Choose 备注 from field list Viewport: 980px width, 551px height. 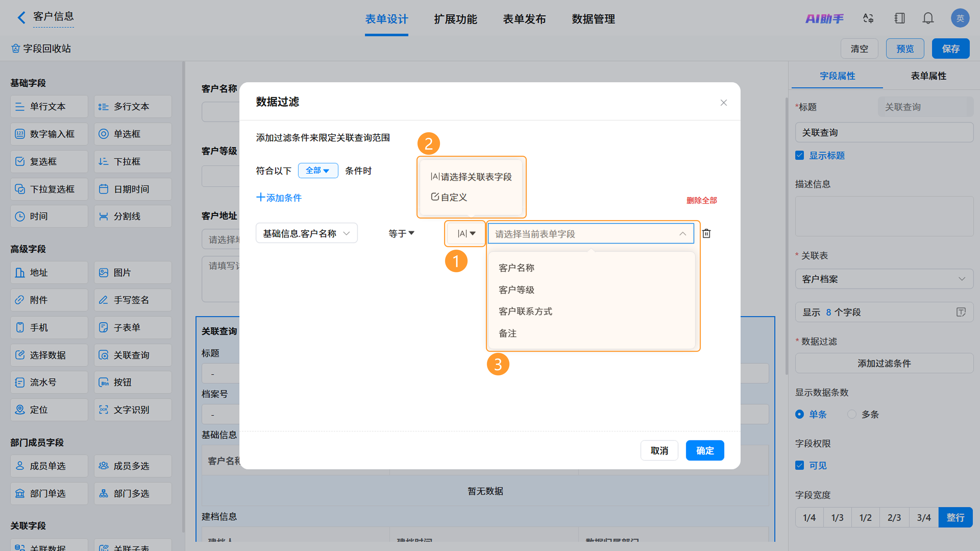(508, 333)
